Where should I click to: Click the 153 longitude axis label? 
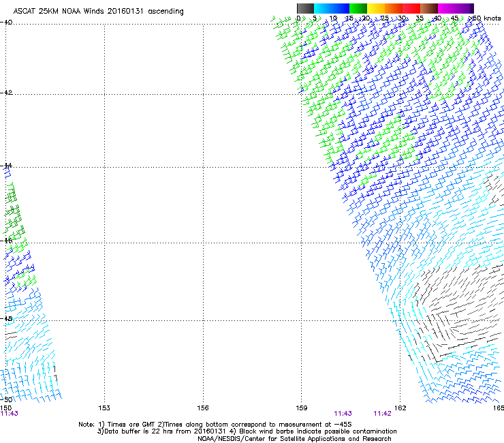click(104, 408)
